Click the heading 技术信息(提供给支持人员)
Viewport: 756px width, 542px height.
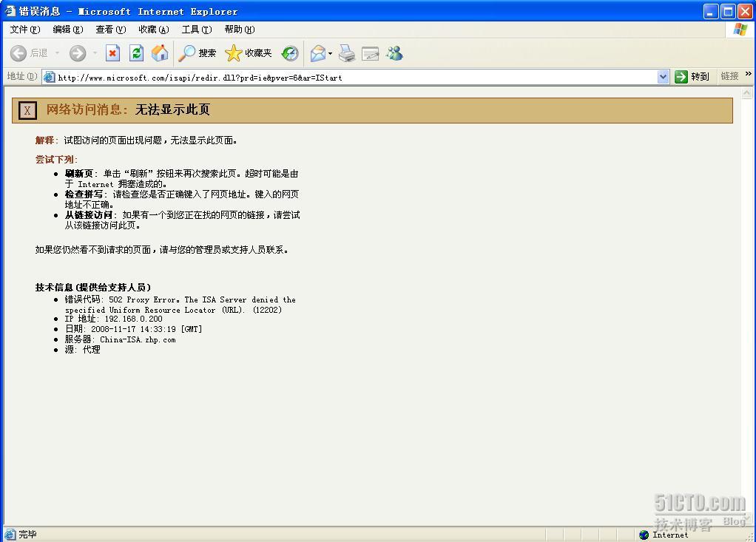pos(93,287)
